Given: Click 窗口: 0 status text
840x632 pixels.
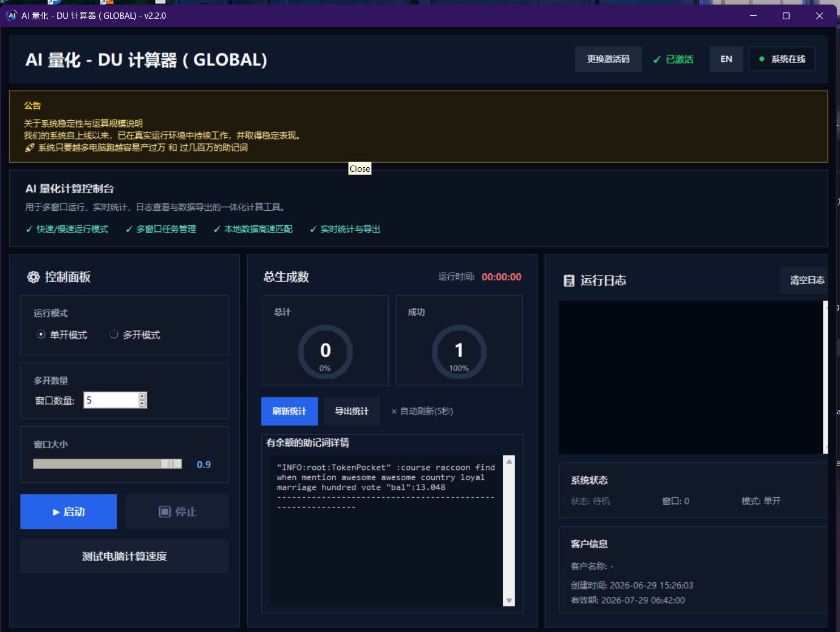Looking at the screenshot, I should (676, 501).
